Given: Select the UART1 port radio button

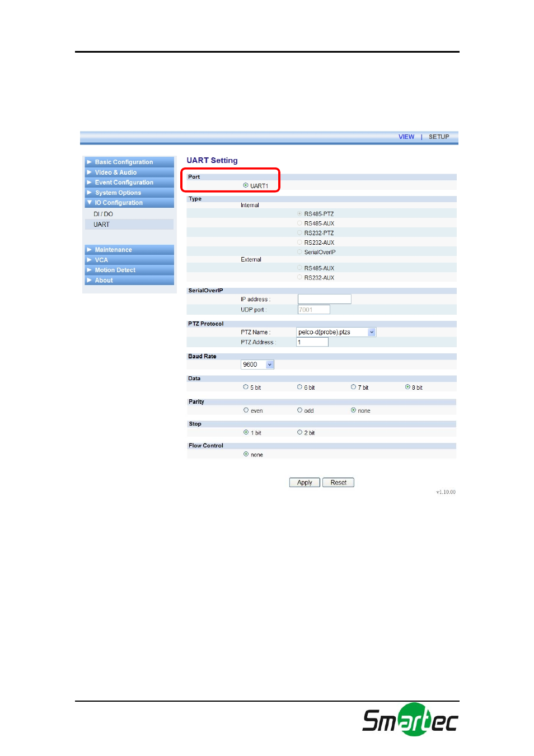Looking at the screenshot, I should pyautogui.click(x=246, y=185).
